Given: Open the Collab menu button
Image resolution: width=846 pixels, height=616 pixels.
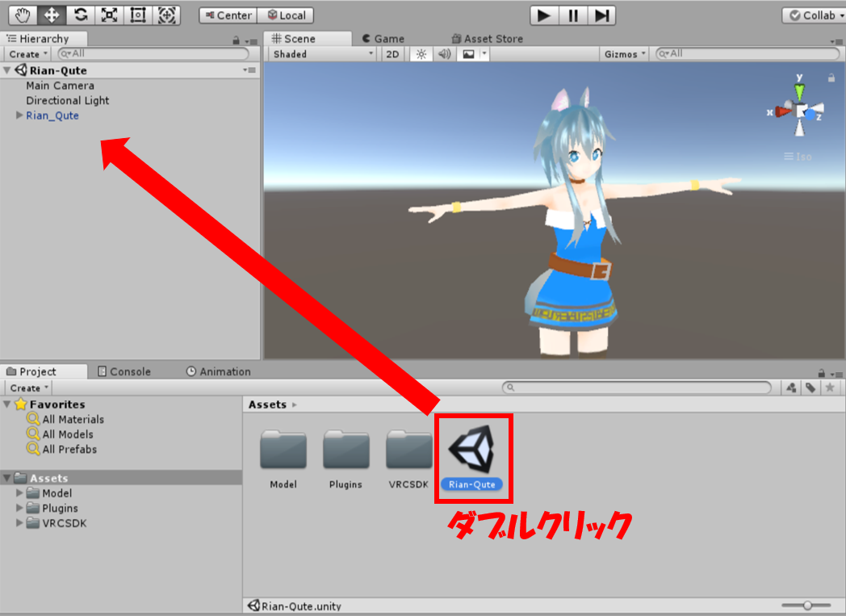Looking at the screenshot, I should (813, 15).
